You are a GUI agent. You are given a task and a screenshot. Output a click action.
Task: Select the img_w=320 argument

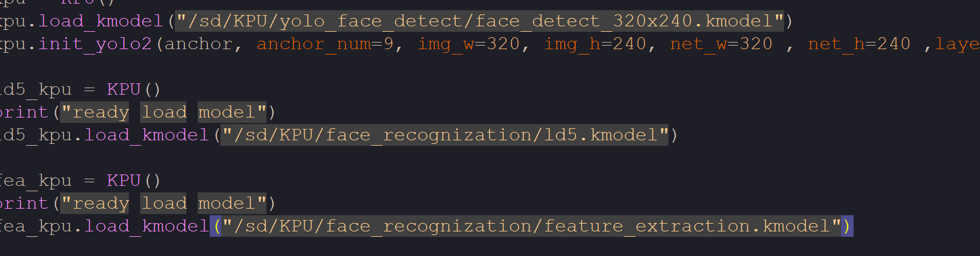click(x=468, y=44)
